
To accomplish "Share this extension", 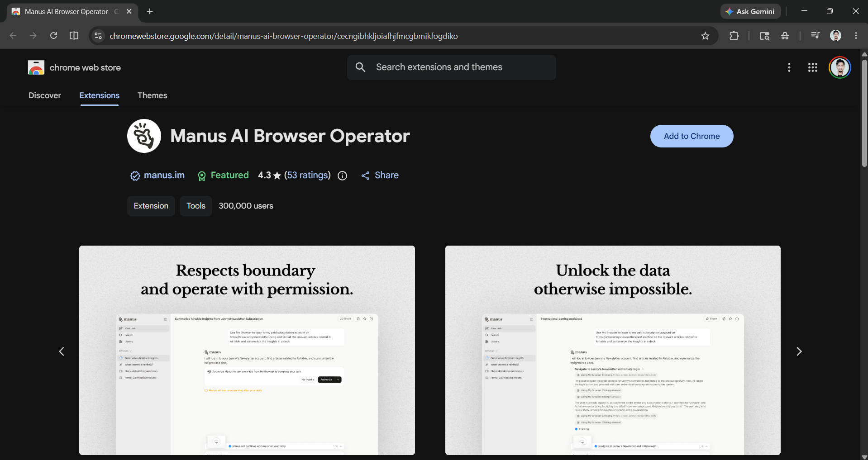I will click(x=380, y=175).
